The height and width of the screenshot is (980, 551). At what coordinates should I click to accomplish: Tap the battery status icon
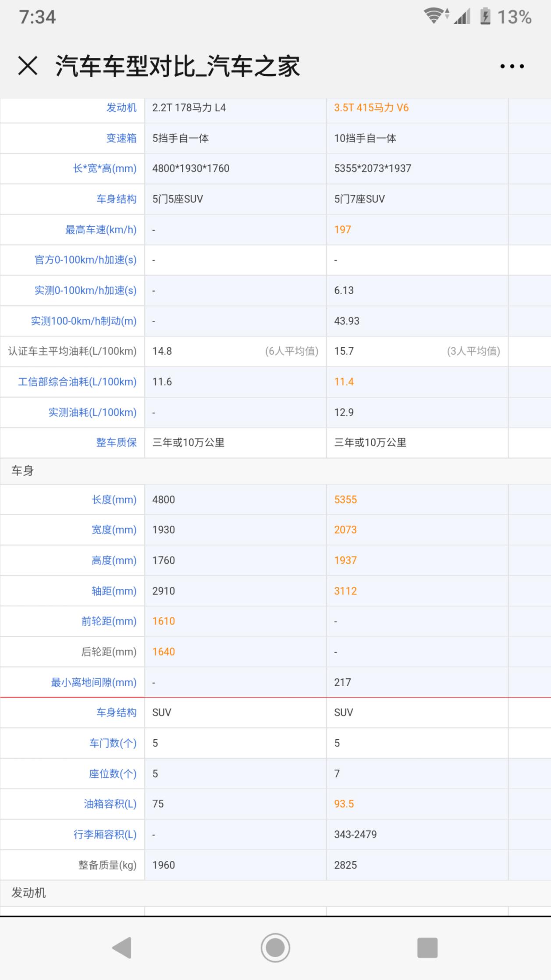[x=485, y=17]
